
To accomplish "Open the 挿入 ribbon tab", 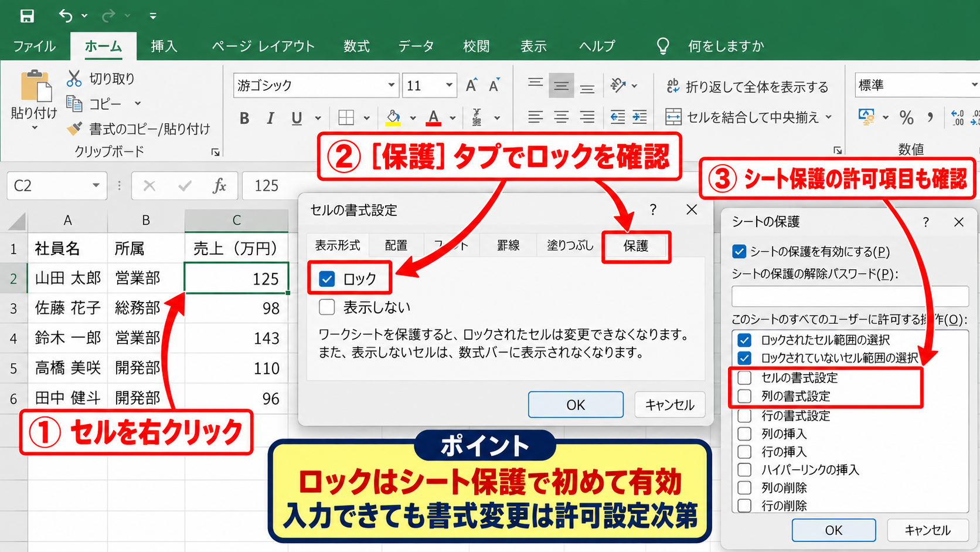I will click(164, 46).
